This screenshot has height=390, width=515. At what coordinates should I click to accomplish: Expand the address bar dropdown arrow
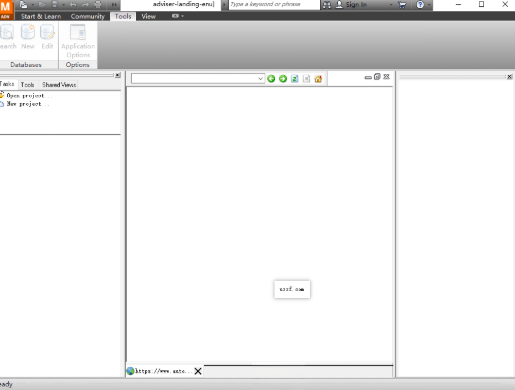[x=260, y=79]
